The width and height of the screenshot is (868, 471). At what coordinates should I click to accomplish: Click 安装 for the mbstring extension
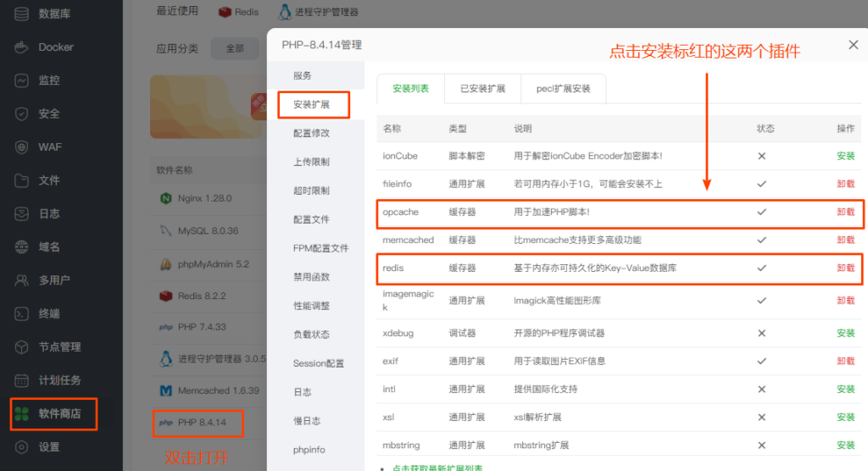(x=846, y=445)
